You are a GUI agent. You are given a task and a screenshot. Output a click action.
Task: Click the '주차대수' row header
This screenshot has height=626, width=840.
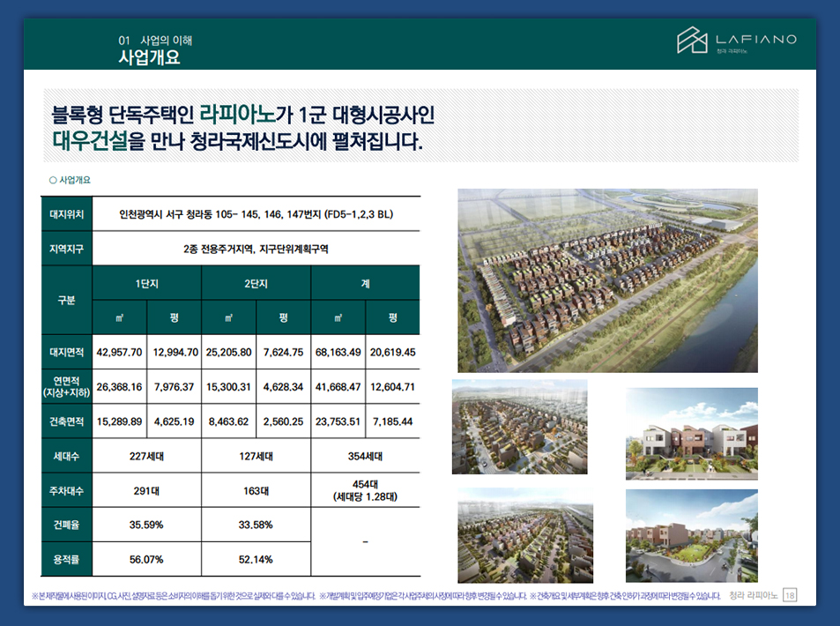pos(67,490)
